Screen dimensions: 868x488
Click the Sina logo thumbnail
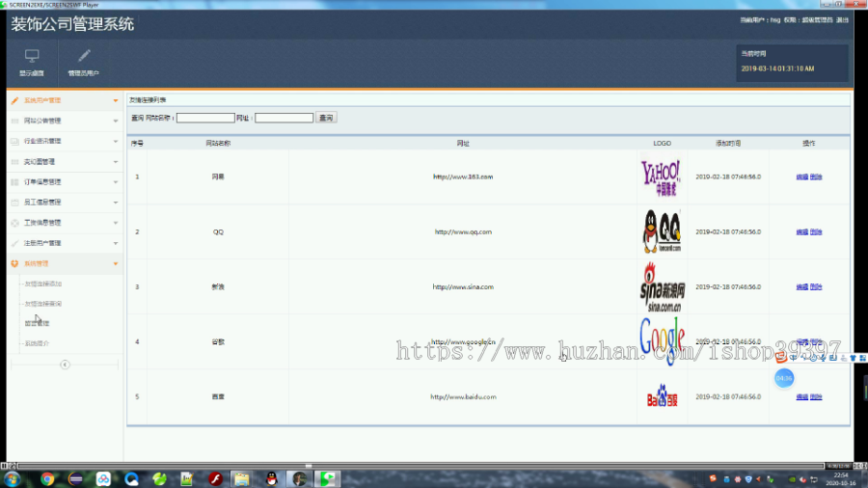point(662,286)
